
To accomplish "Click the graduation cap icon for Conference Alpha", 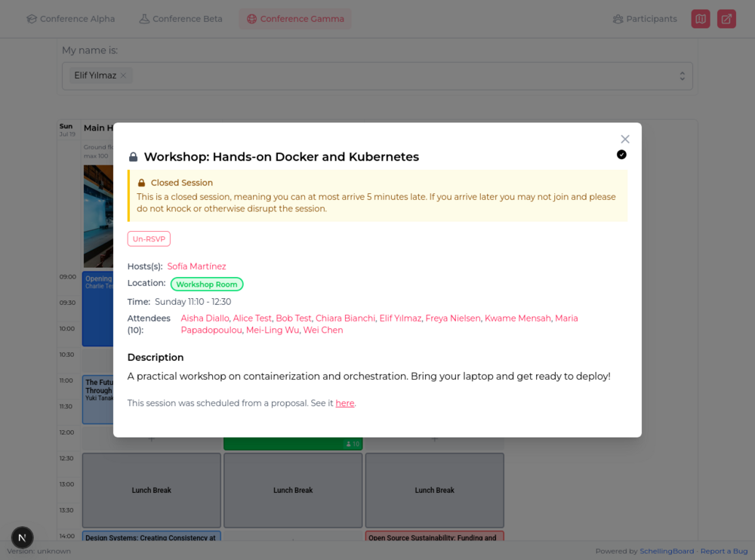I will tap(32, 19).
